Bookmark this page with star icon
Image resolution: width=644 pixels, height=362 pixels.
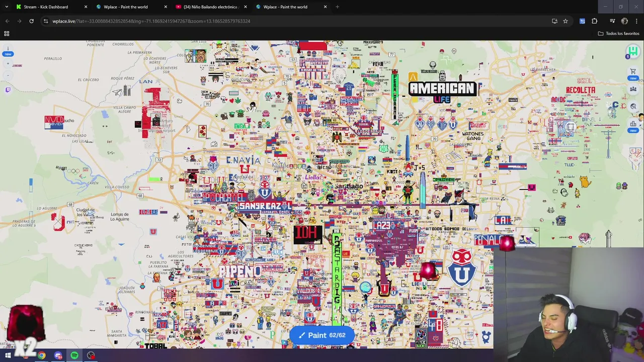[x=566, y=21]
